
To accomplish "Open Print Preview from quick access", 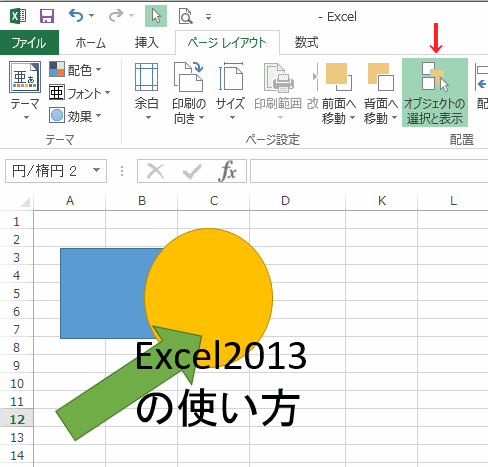I will point(186,16).
